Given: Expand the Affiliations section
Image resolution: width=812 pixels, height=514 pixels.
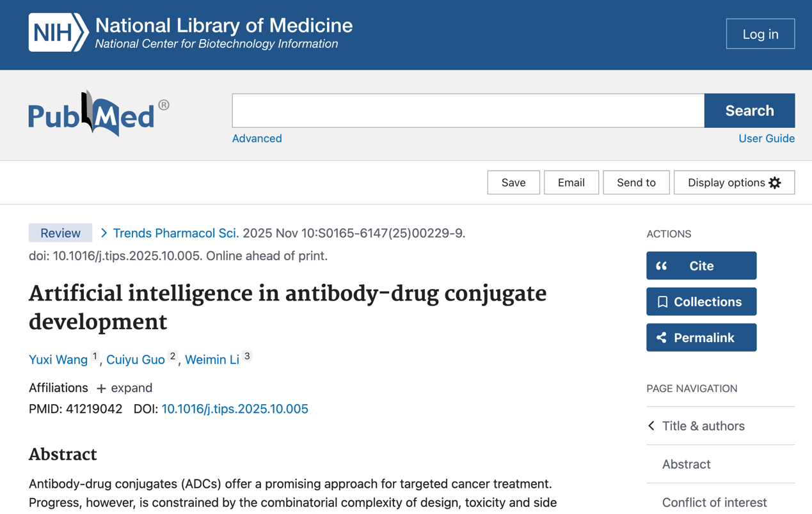Looking at the screenshot, I should pos(124,388).
